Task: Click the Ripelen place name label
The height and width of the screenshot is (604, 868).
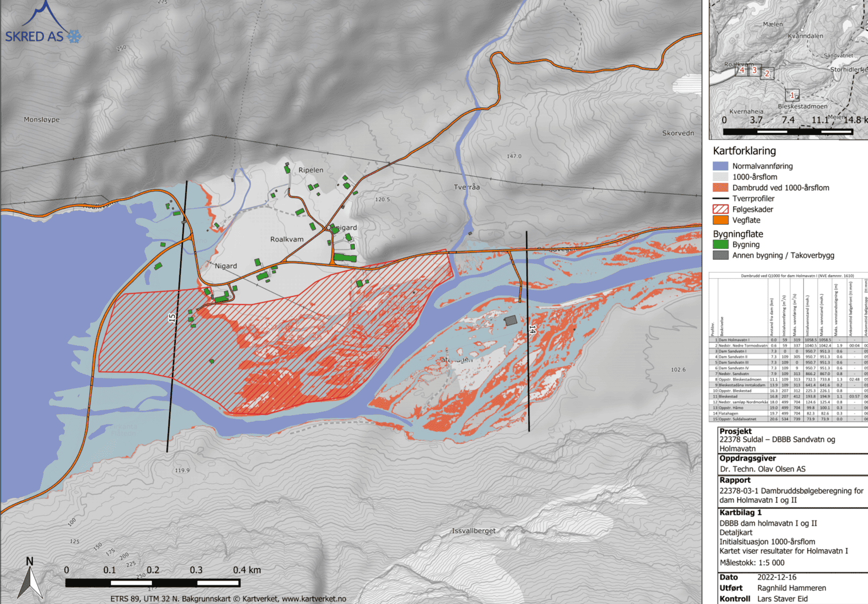Action: tap(311, 170)
